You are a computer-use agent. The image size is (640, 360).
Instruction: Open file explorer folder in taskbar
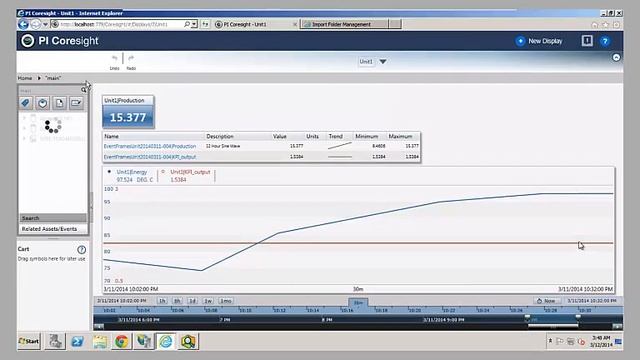pyautogui.click(x=100, y=341)
